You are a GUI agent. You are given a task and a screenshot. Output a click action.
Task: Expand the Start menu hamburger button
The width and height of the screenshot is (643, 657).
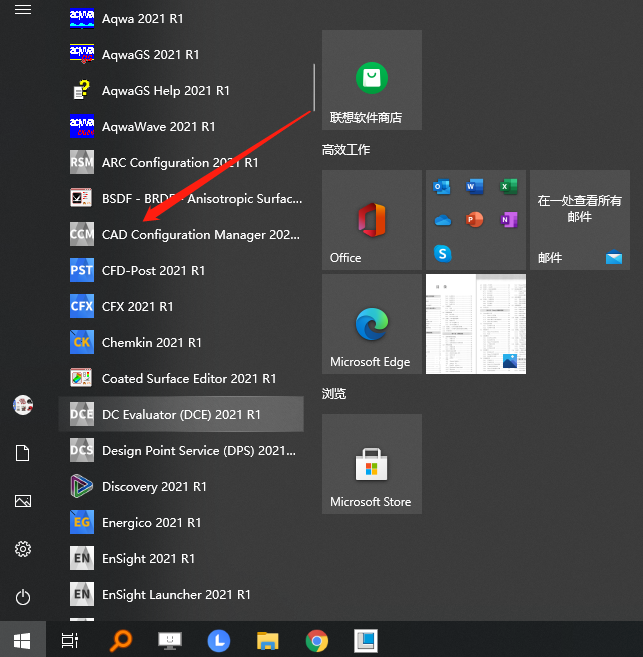(x=23, y=10)
